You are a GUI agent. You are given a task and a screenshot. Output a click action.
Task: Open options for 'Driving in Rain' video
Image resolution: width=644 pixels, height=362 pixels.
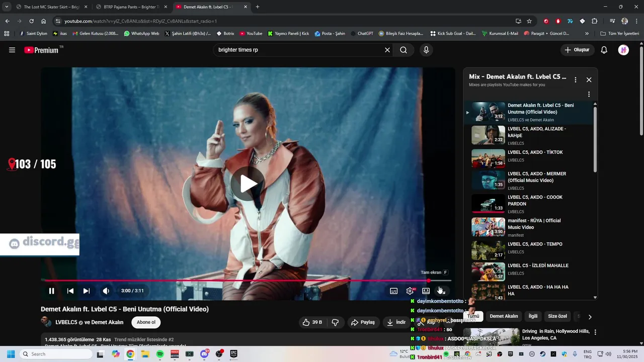[595, 332]
